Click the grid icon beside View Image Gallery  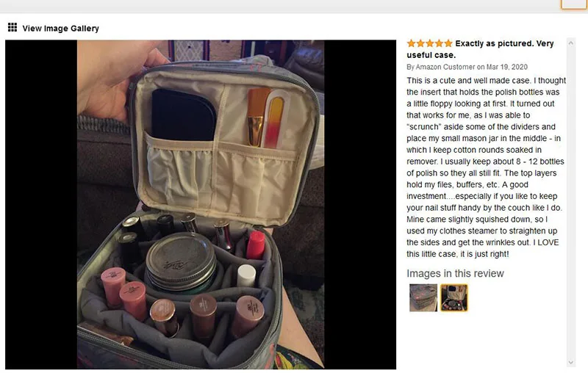coord(12,27)
